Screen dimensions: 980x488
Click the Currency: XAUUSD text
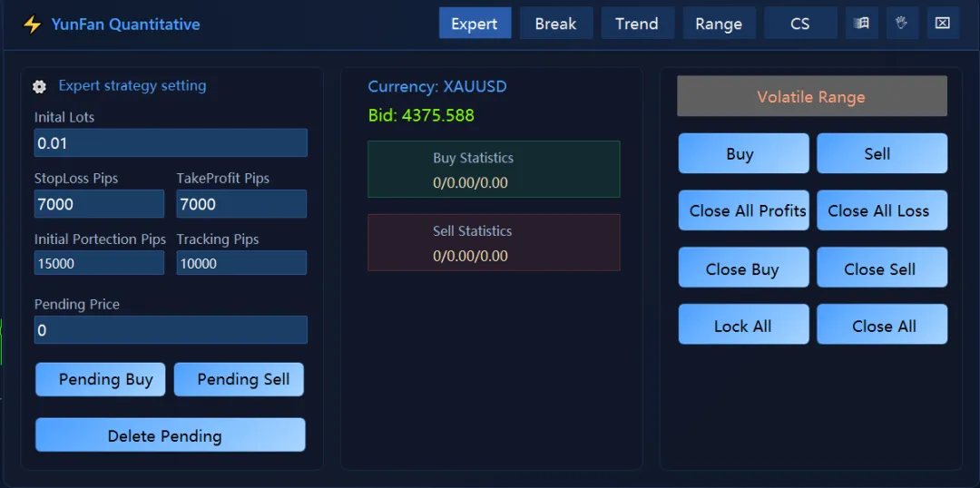point(437,87)
